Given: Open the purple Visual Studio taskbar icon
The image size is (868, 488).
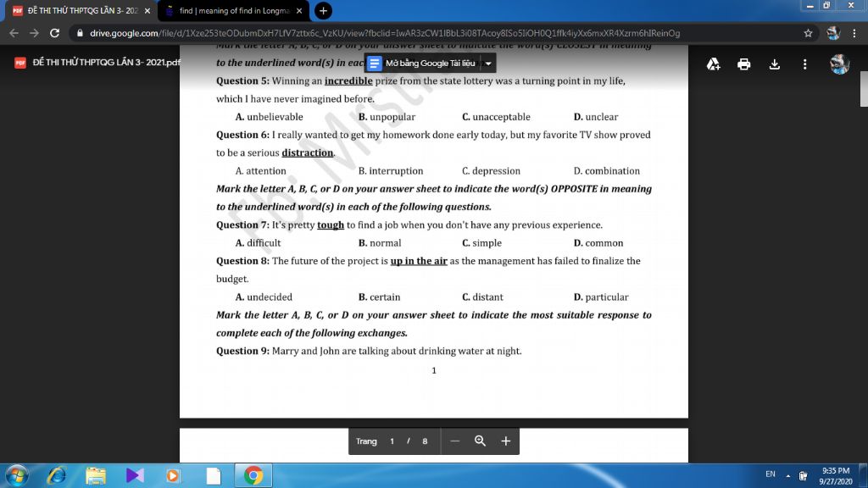Looking at the screenshot, I should (x=135, y=475).
